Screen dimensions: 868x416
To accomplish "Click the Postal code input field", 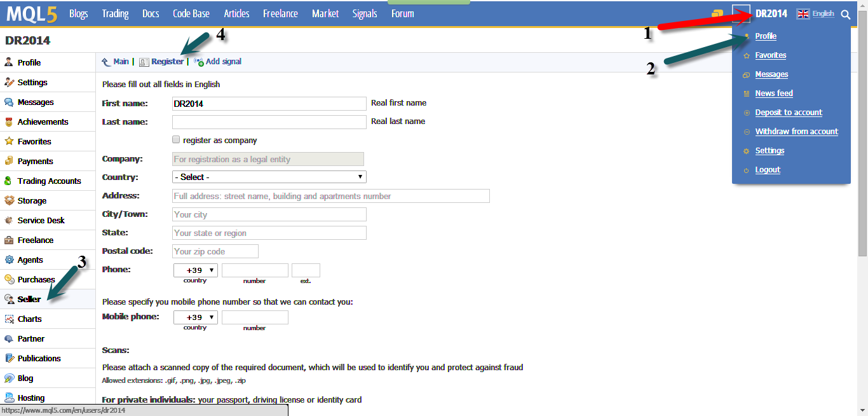I will [x=215, y=251].
